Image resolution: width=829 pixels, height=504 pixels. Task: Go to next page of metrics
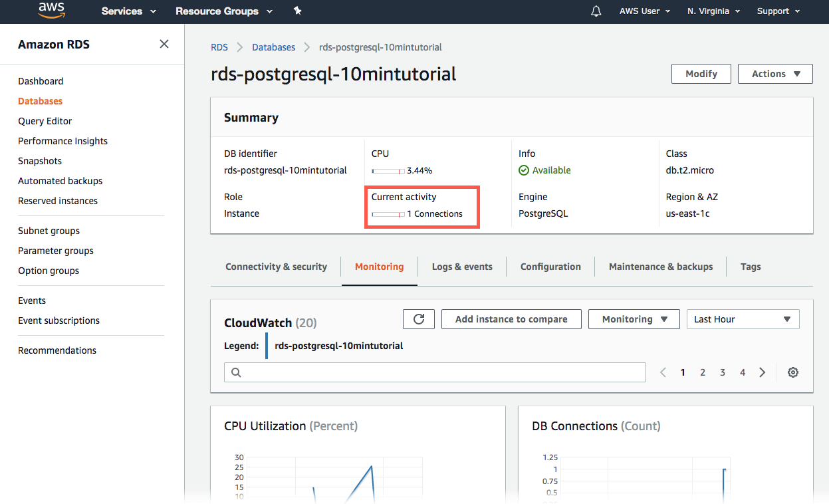point(763,372)
